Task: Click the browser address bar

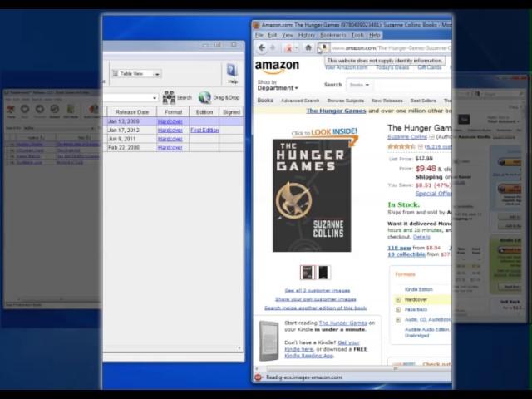Action: click(x=392, y=48)
